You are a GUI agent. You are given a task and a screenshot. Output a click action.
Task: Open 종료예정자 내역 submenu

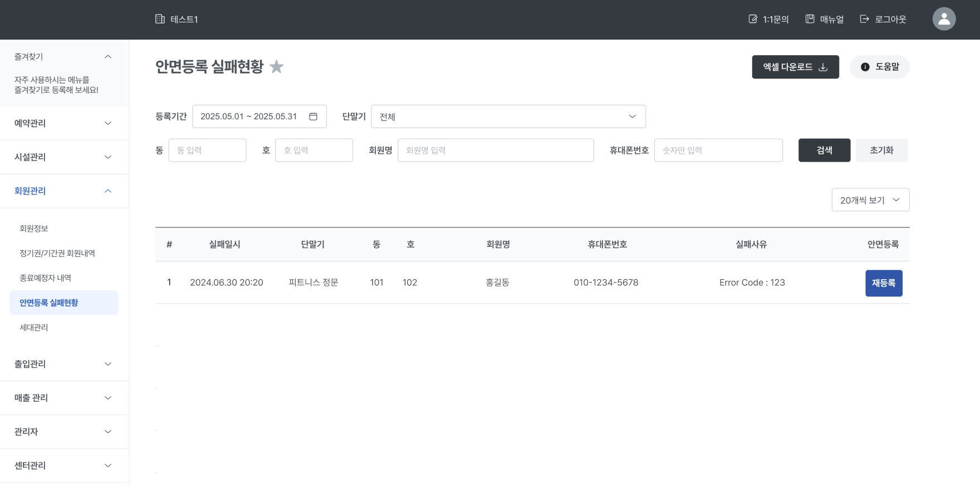[x=45, y=278]
